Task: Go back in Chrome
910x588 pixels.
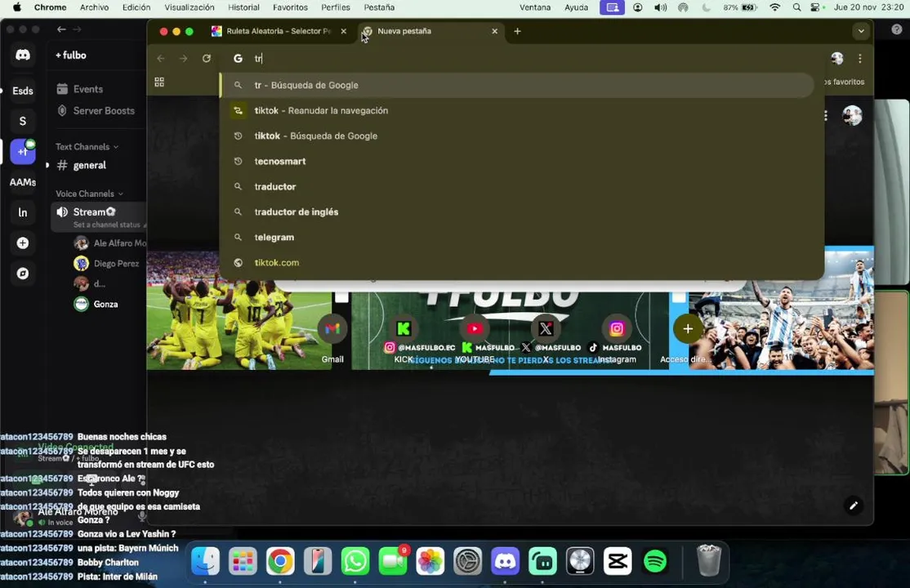Action: point(161,59)
